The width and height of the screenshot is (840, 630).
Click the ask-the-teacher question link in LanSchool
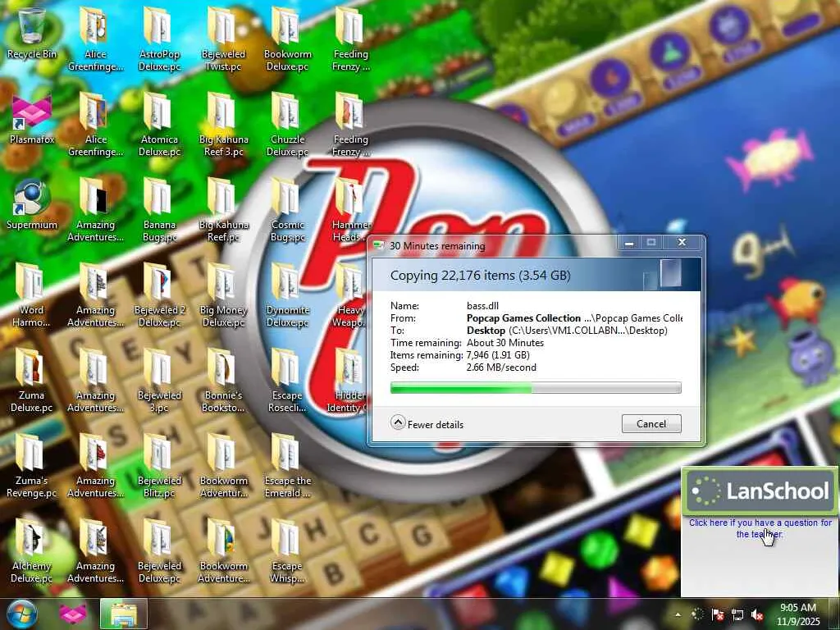click(760, 528)
